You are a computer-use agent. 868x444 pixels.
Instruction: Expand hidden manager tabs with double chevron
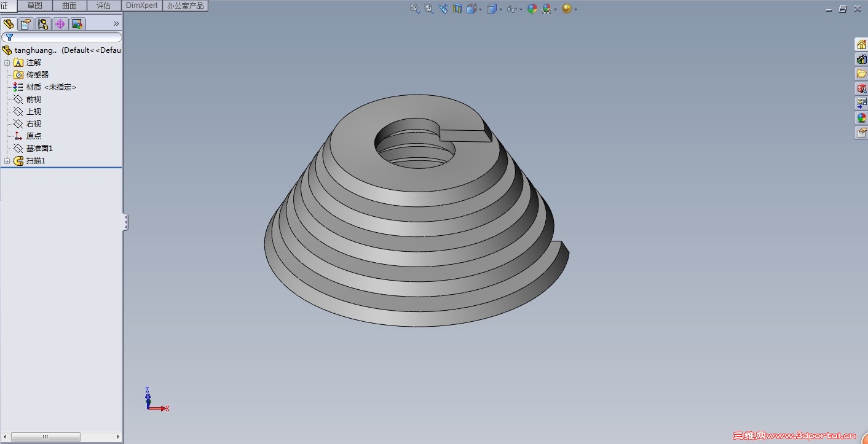click(x=116, y=24)
